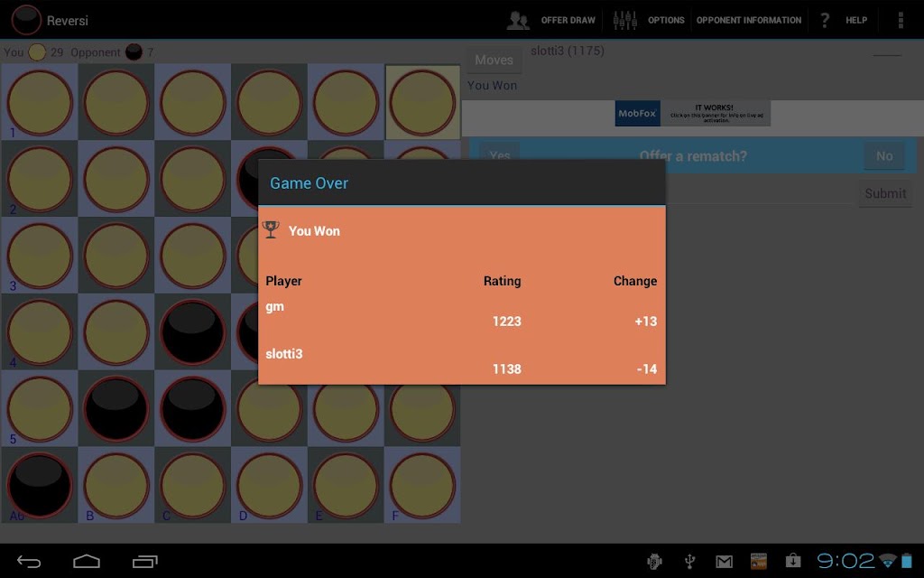The width and height of the screenshot is (924, 578).
Task: Select the HELP menu item
Action: (x=856, y=20)
